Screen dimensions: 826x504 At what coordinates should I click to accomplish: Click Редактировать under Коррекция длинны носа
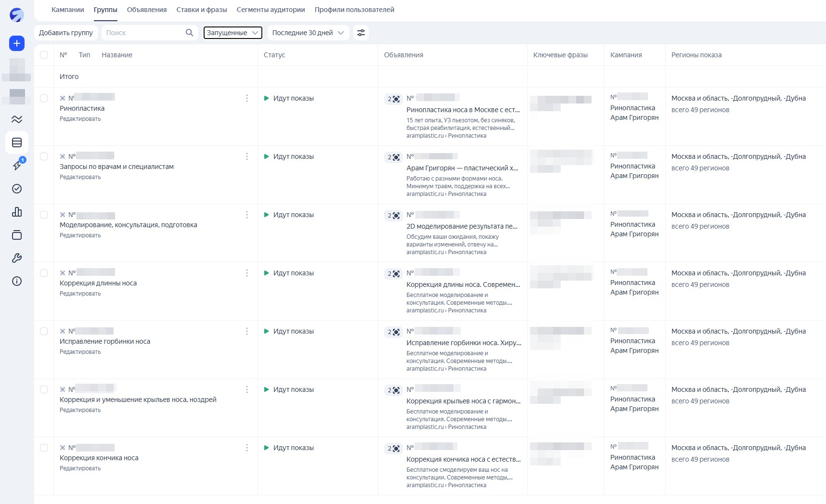pos(80,294)
